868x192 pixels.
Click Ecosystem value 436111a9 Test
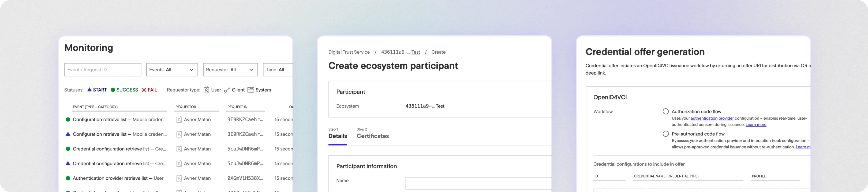425,106
